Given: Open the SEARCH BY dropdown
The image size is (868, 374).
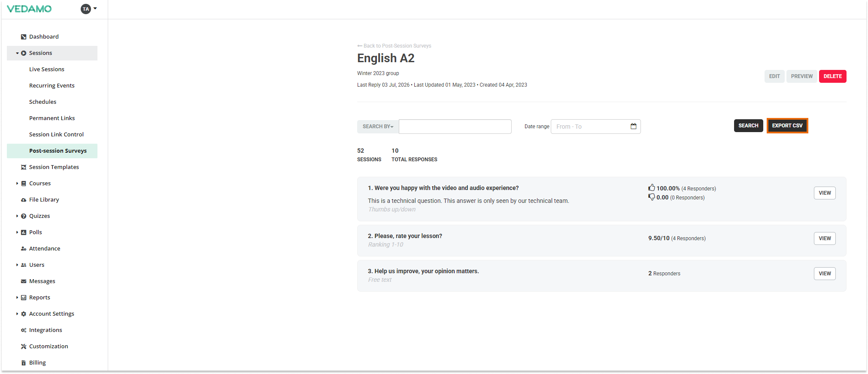Looking at the screenshot, I should [x=378, y=127].
